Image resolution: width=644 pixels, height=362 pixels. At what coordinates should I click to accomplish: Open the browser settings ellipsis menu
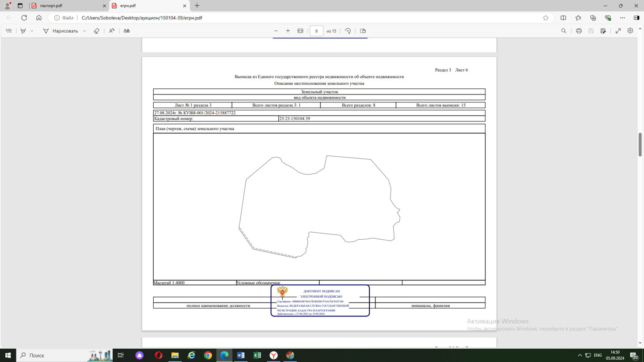tap(622, 18)
